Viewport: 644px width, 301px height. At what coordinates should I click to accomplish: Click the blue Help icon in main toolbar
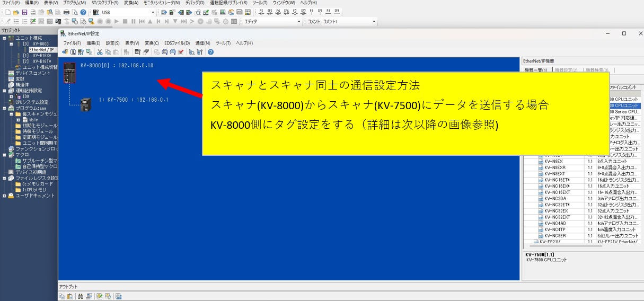pos(83,12)
